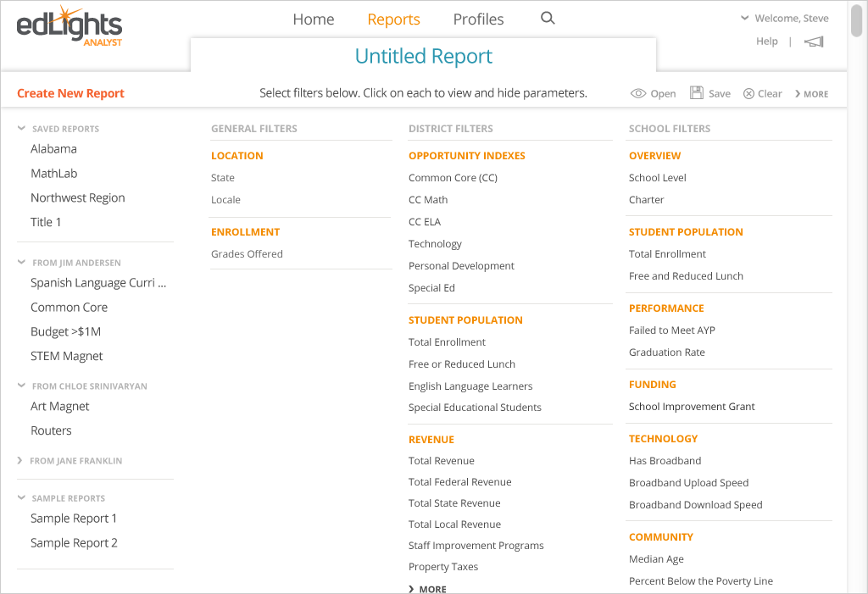
Task: Open the Budget >$1M report
Action: pyautogui.click(x=65, y=331)
